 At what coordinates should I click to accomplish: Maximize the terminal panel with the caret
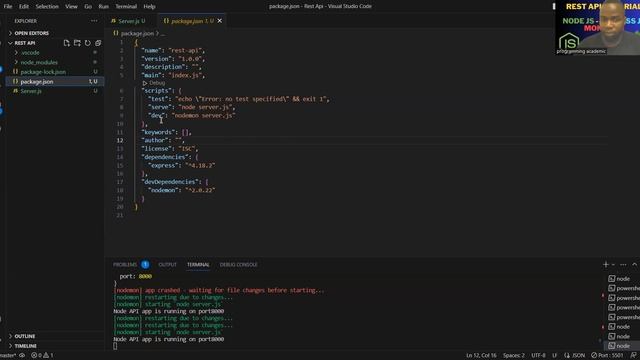click(635, 264)
